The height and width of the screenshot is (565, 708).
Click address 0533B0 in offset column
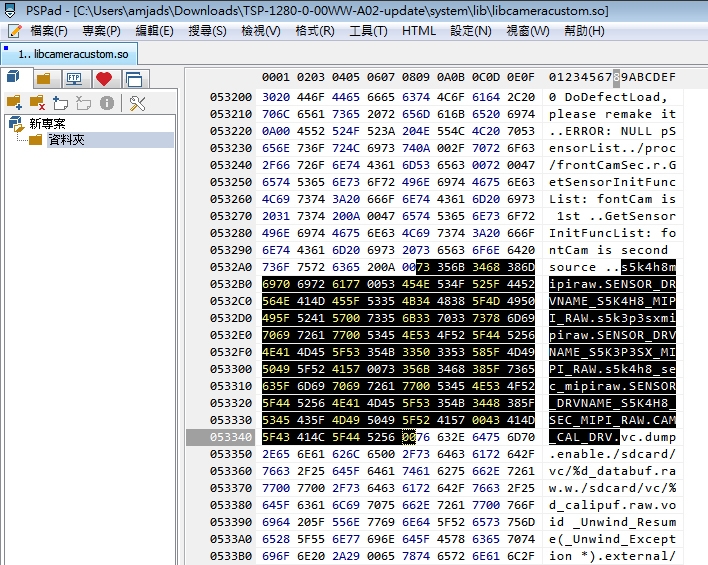tap(231, 556)
